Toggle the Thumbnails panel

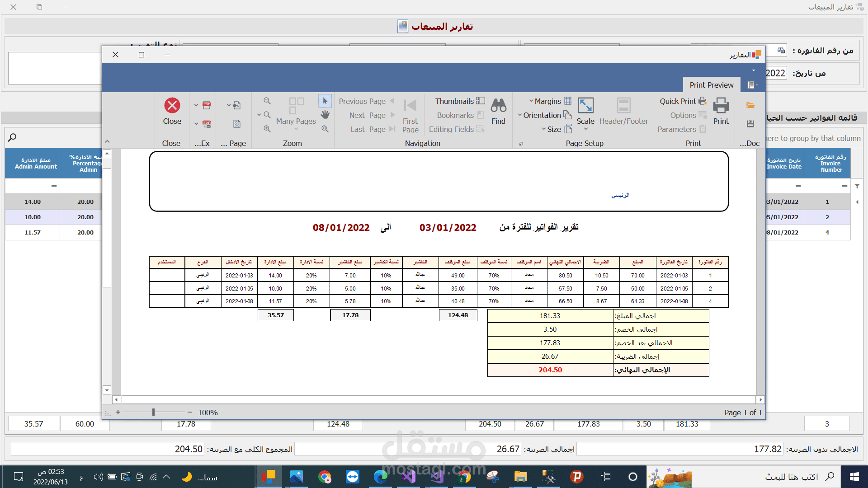click(x=459, y=101)
